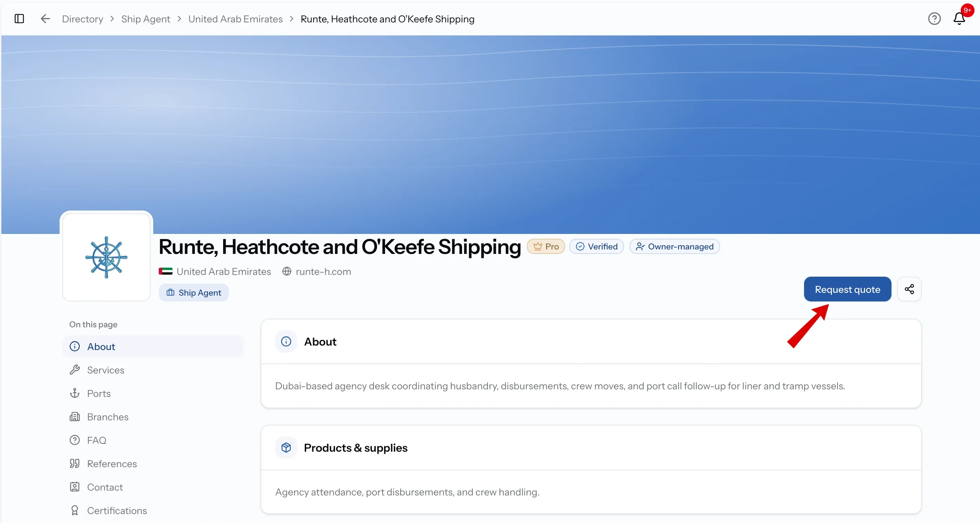Viewport: 980px width, 523px height.
Task: Jump to Contact section in sidebar
Action: point(153,487)
